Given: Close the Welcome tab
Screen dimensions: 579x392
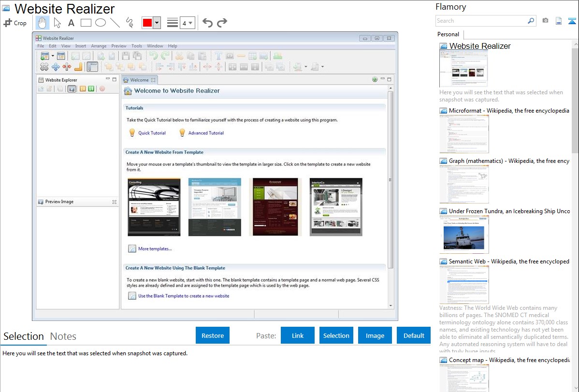Looking at the screenshot, I should coord(153,80).
